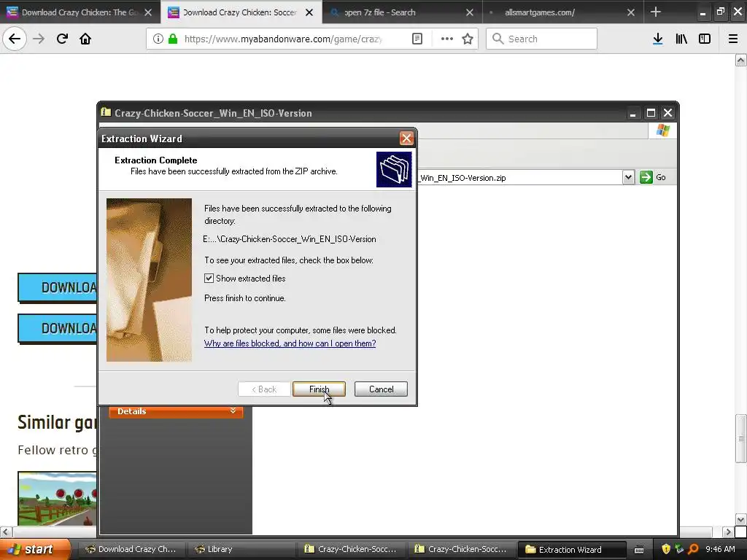Click the first blue DOWNLOAD button
The image size is (747, 560).
click(x=57, y=287)
